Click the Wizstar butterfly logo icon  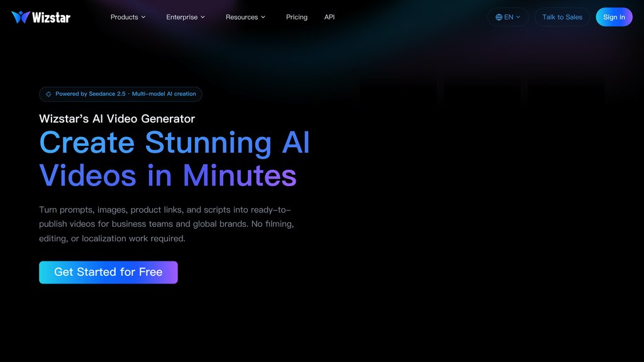[x=21, y=17]
